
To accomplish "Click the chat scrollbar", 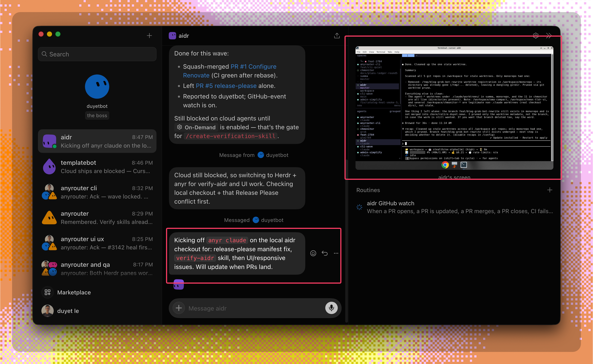I will [x=347, y=241].
